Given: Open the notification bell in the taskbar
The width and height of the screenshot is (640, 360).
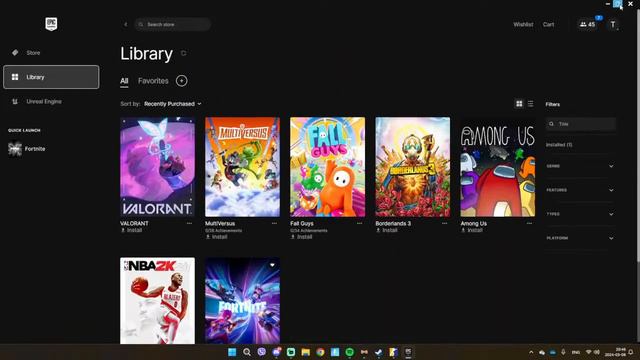Looking at the screenshot, I should point(631,352).
